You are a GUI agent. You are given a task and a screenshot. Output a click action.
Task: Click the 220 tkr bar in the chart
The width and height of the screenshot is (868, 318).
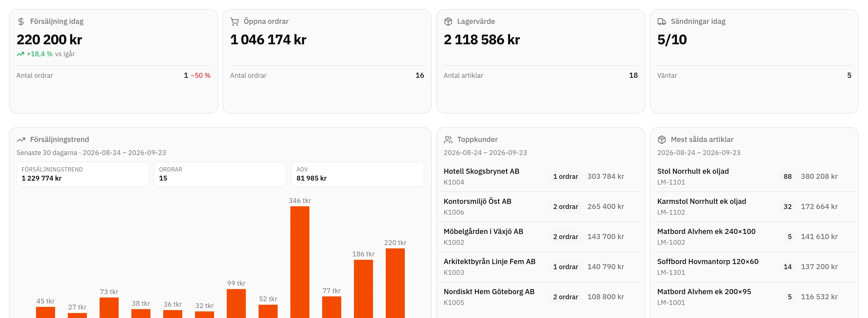[395, 283]
